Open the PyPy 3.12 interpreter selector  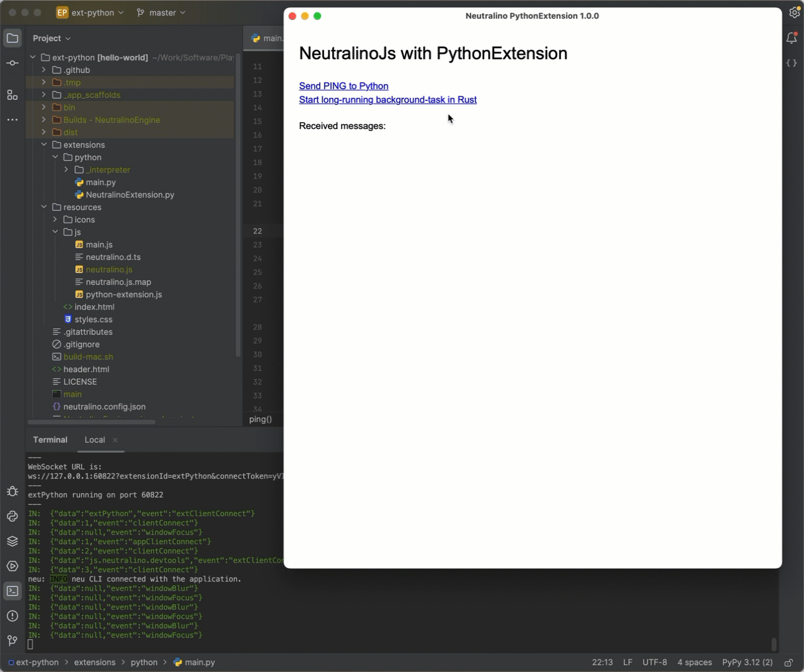coord(747,663)
